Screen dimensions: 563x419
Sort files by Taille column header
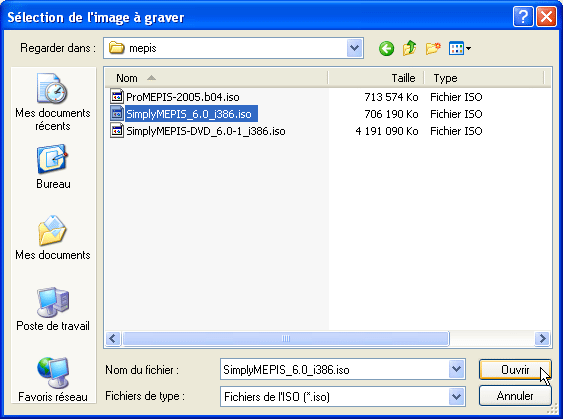376,78
